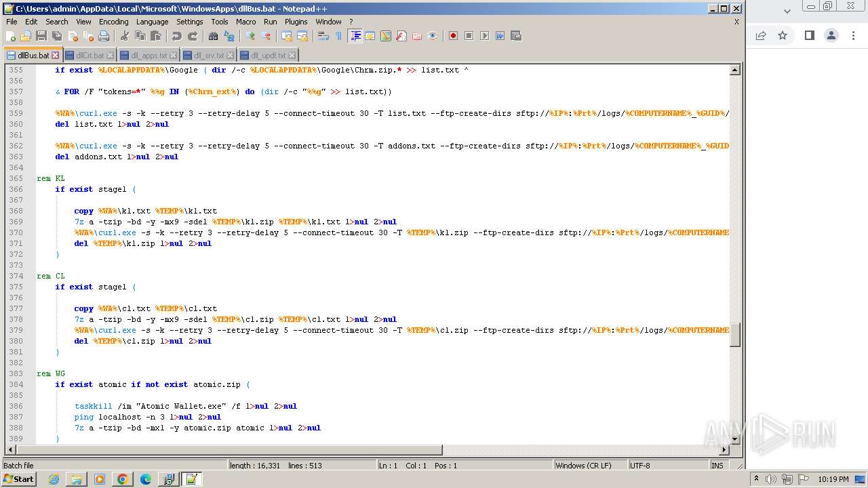Open the Plugins menu
The image size is (868, 488).
[296, 22]
